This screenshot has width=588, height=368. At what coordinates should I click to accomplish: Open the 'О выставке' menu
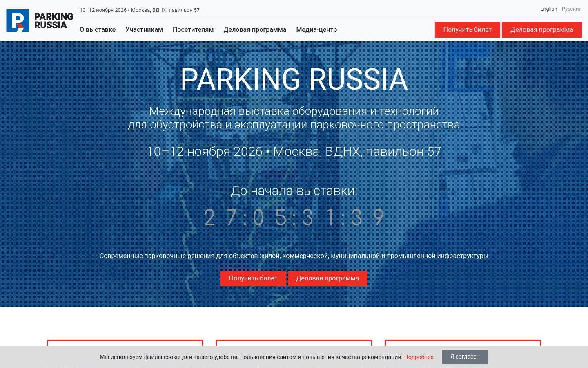tap(98, 30)
